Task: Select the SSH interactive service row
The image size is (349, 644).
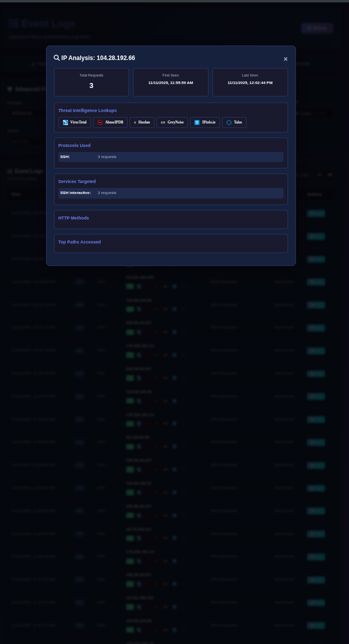Action: click(x=170, y=193)
